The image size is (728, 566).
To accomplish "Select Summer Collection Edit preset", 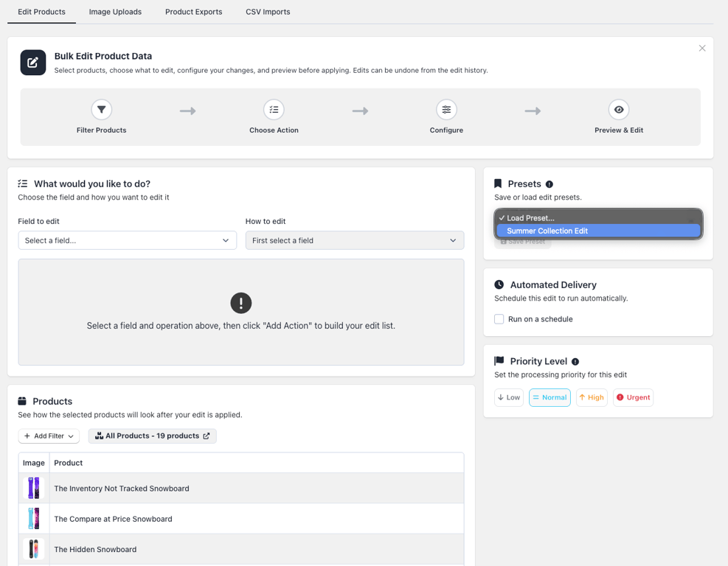I will (598, 231).
